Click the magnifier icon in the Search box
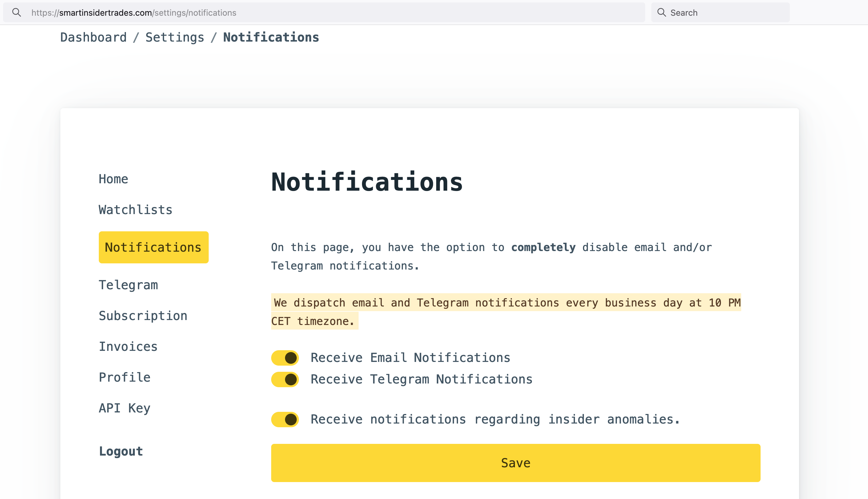Viewport: 868px width, 499px height. point(661,13)
